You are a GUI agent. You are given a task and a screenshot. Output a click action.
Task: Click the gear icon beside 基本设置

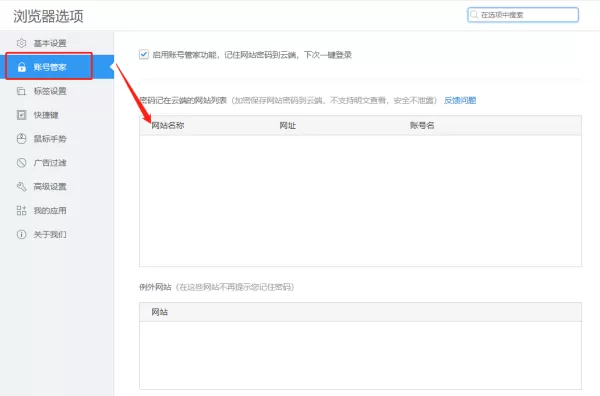click(x=21, y=43)
